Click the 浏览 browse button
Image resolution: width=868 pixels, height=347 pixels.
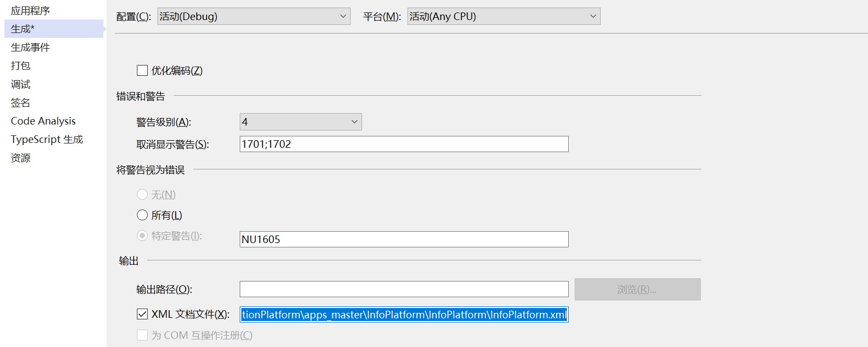(x=637, y=290)
